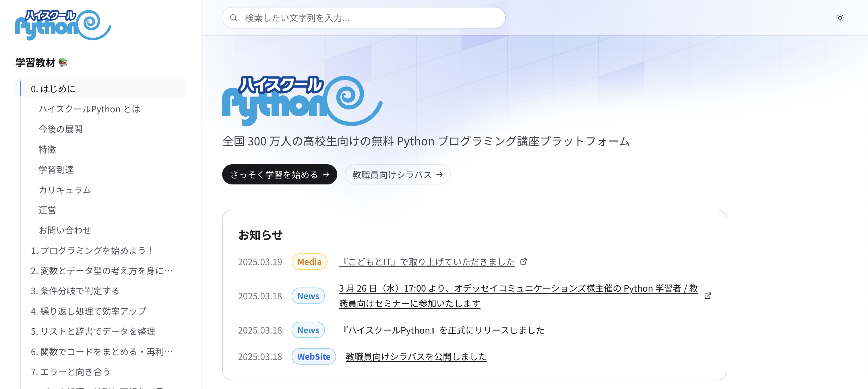868x389 pixels.
Task: Open chapter 2. 変数とデータ型の考え方を身に…
Action: click(101, 271)
